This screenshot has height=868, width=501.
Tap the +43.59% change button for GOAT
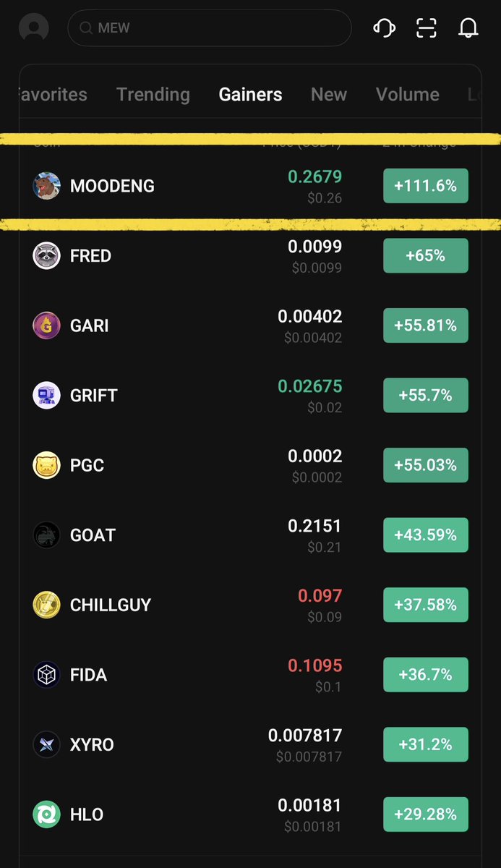click(x=426, y=535)
